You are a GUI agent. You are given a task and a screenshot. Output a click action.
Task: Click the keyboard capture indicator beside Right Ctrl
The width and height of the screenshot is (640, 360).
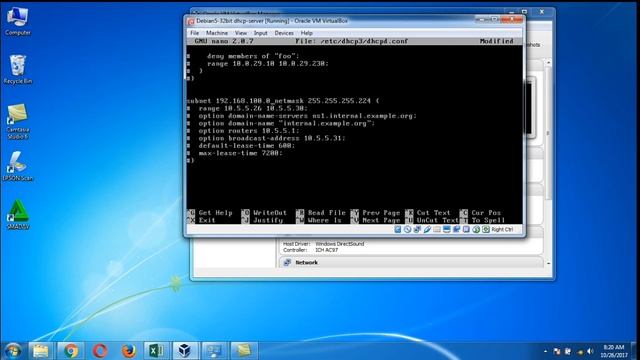click(486, 229)
